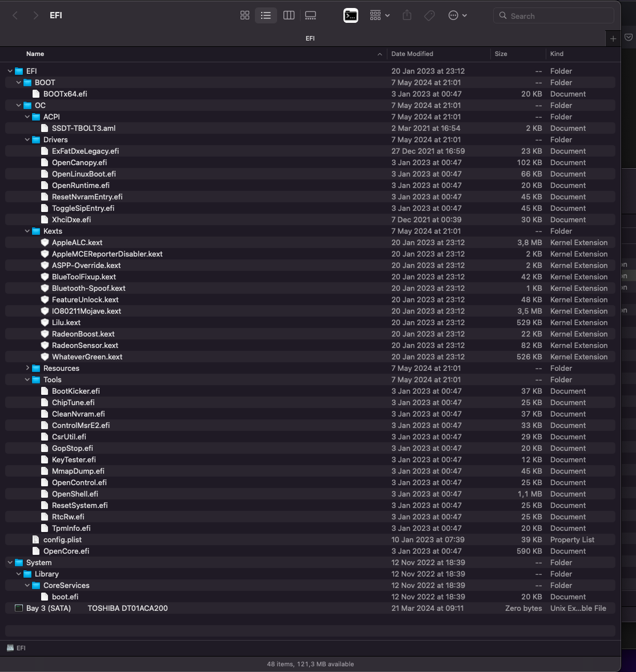
Task: Collapse the CoreServices folder
Action: (27, 585)
